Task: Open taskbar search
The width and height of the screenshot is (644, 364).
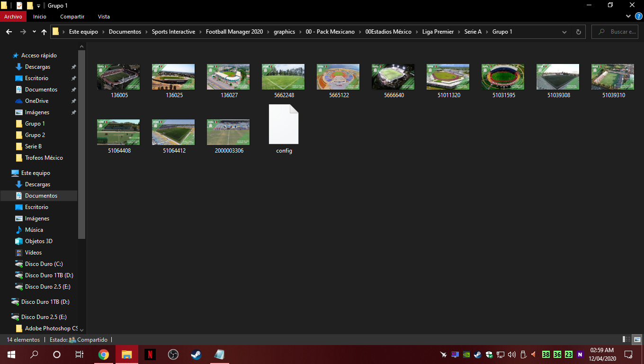Action: (x=34, y=355)
